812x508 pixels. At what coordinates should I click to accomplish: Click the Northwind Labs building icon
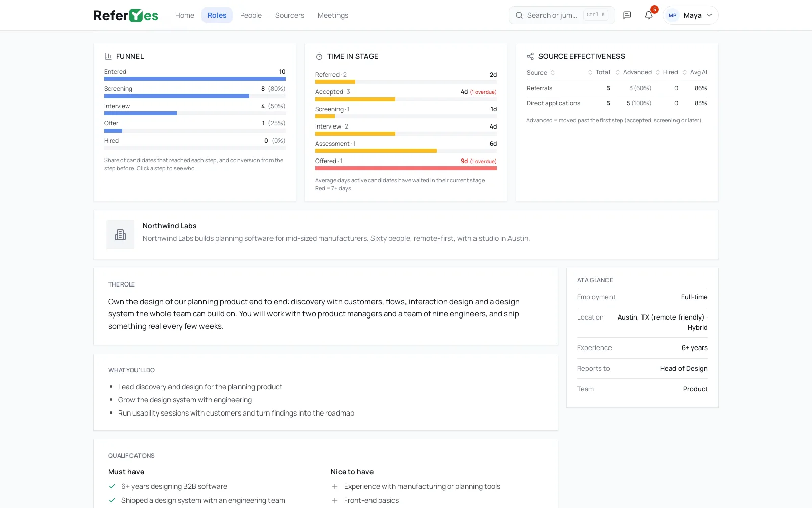(120, 235)
